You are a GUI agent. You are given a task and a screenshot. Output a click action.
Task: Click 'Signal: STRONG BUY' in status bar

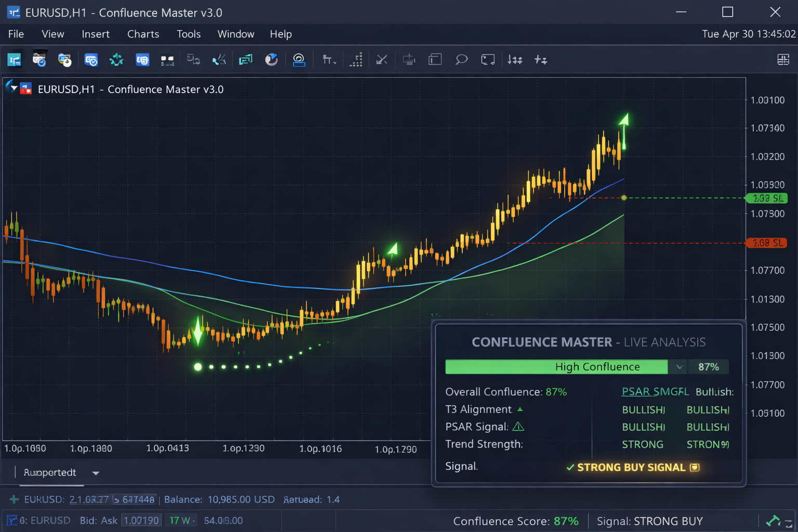[650, 521]
